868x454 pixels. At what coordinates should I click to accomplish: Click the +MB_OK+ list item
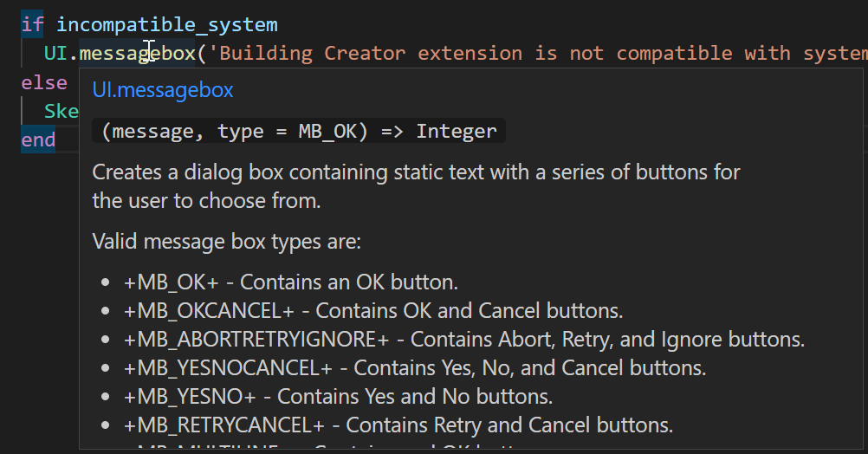[291, 282]
